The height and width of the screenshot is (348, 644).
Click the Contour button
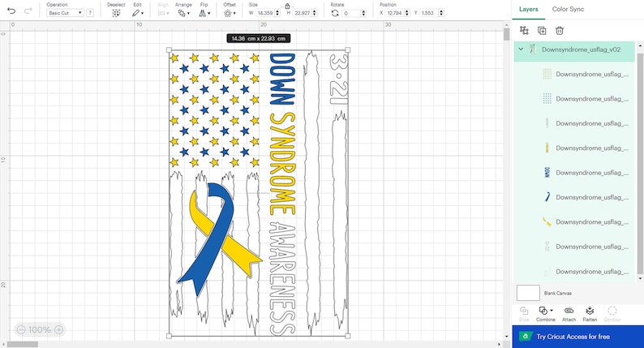pos(612,314)
